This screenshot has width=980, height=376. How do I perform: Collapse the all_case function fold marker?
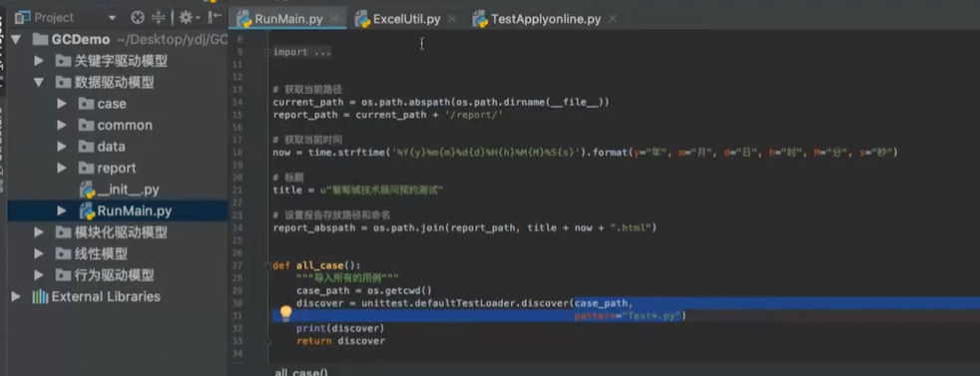pyautogui.click(x=268, y=265)
